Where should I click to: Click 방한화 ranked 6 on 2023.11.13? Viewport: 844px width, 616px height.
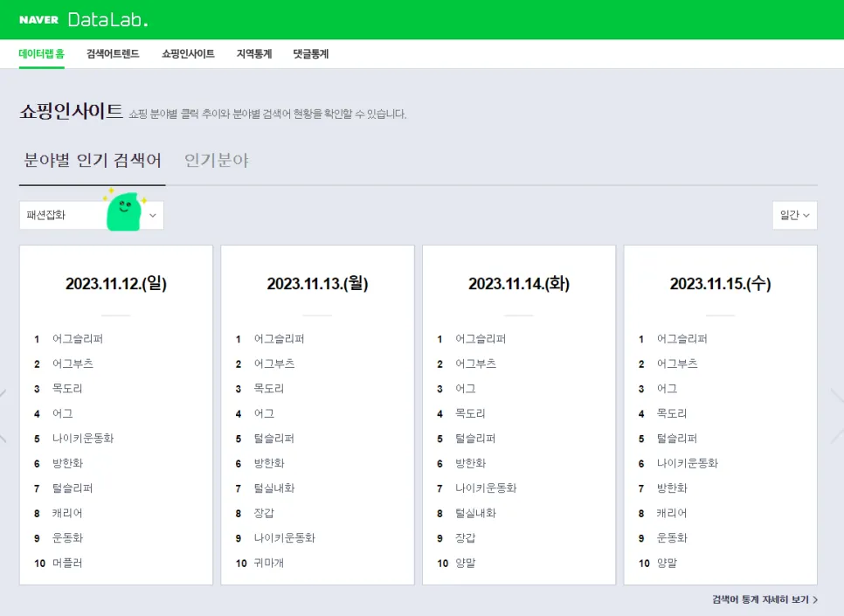click(x=269, y=463)
